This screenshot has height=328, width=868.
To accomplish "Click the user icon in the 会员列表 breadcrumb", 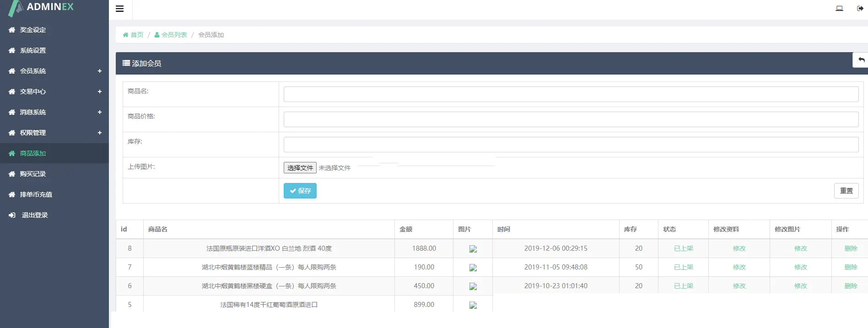I will (157, 35).
